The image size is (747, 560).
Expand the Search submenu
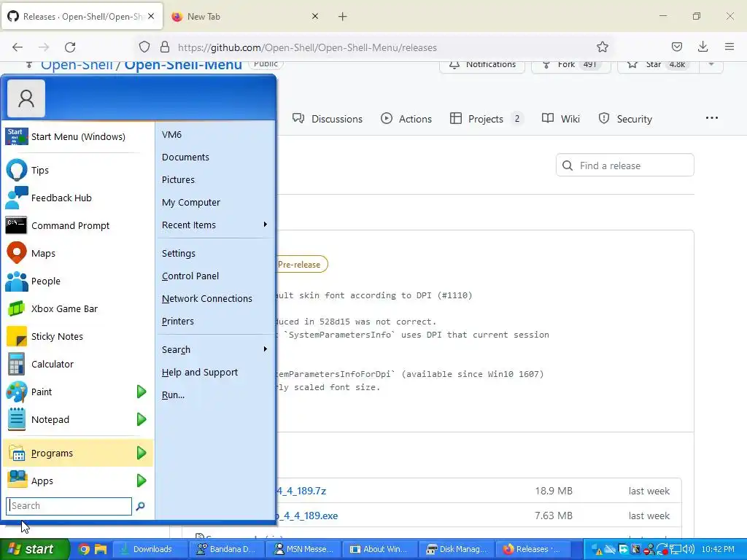[215, 349]
